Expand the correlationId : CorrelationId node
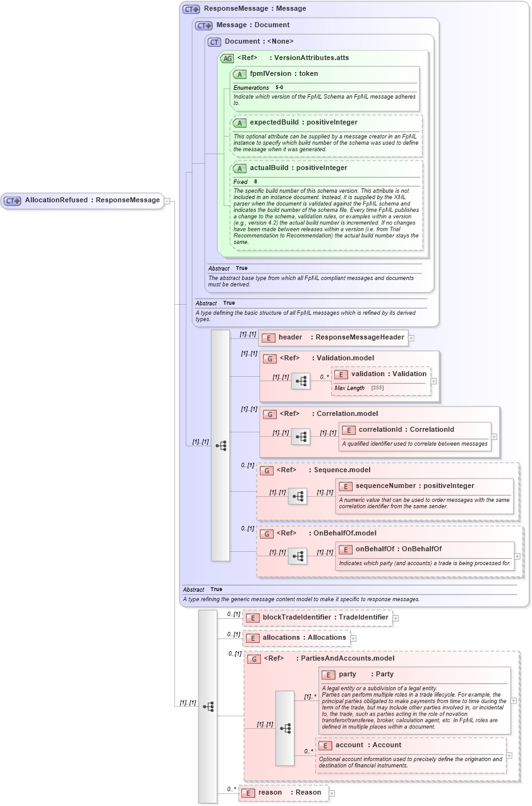The width and height of the screenshot is (532, 806). (x=494, y=436)
